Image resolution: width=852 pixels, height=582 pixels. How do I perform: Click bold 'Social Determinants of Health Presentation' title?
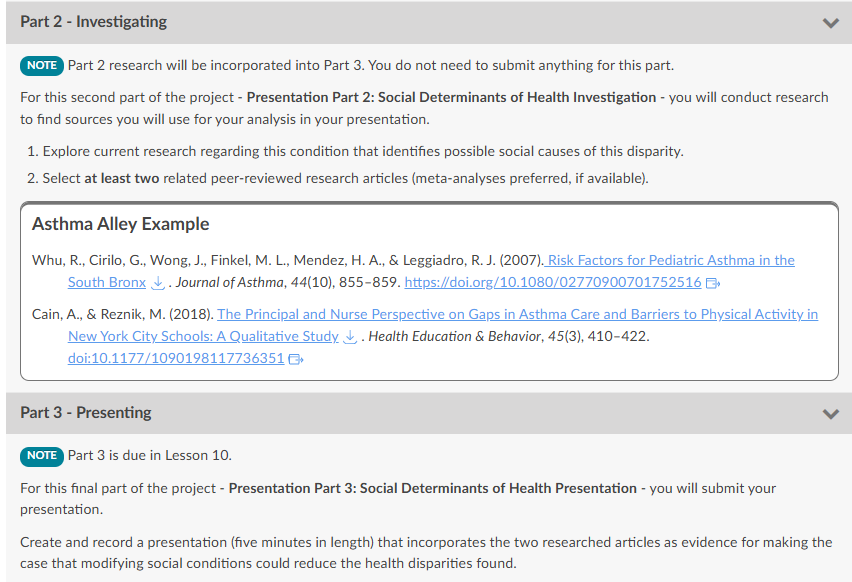(x=432, y=488)
